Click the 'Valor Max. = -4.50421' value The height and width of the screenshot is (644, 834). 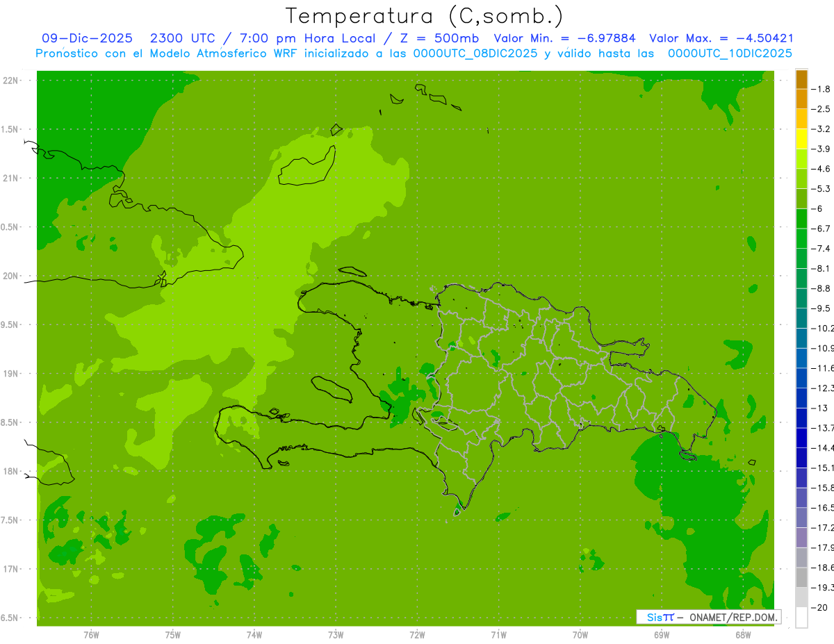click(x=721, y=38)
